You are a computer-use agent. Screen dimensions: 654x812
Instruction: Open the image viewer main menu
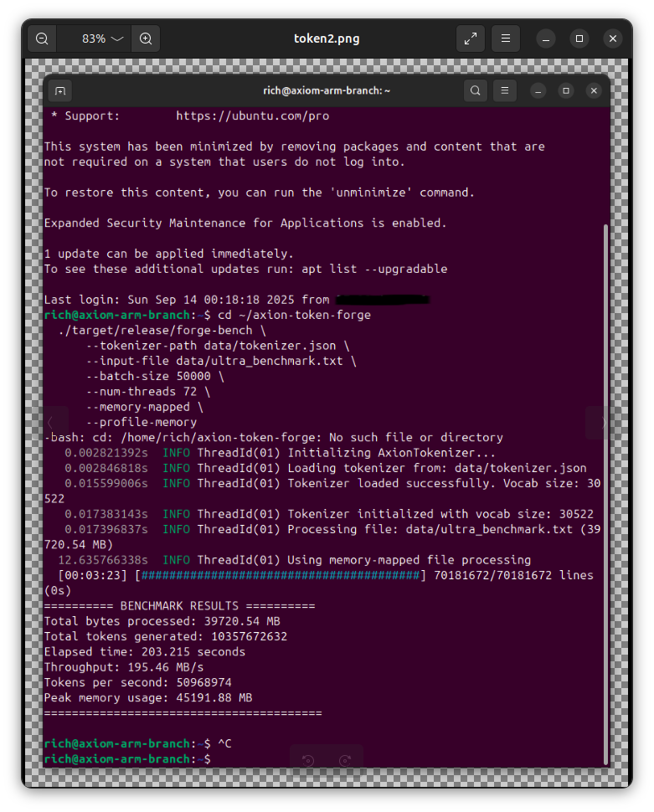click(x=506, y=39)
